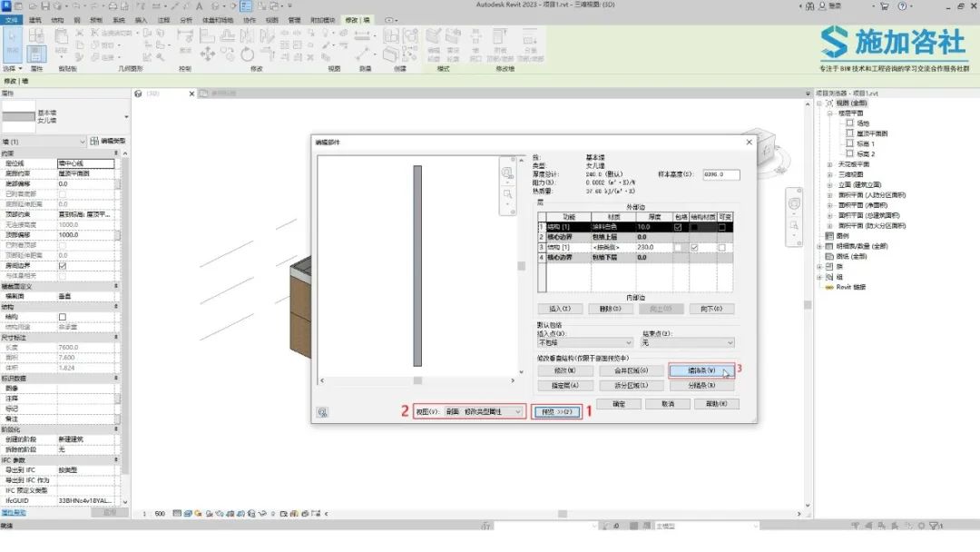Open the view type dropdown in the dialog
Image resolution: width=980 pixels, height=552 pixels.
coord(485,412)
